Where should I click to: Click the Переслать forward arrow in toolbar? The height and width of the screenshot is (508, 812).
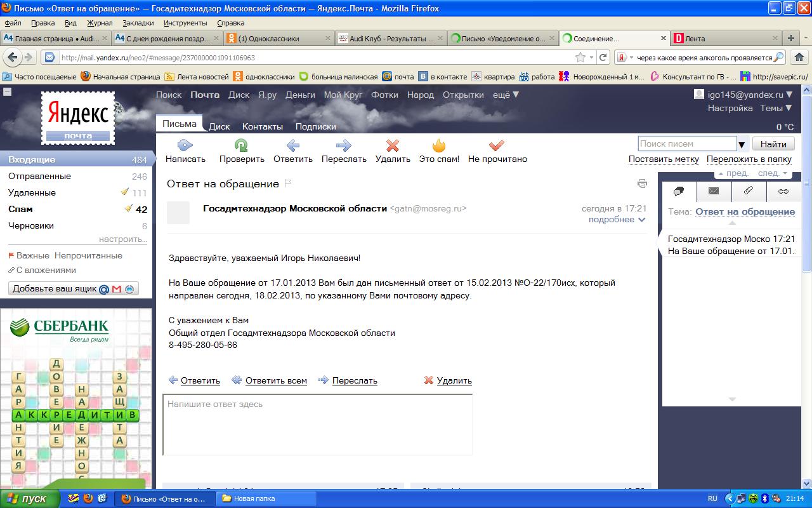click(x=343, y=145)
